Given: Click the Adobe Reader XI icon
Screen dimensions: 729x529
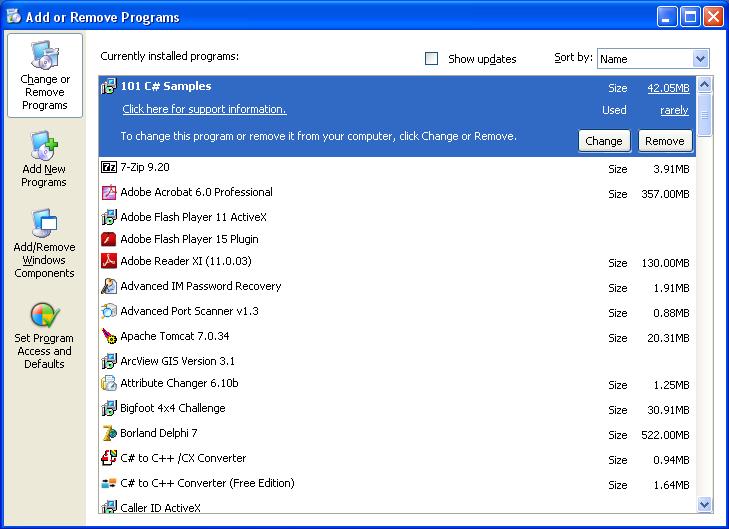Looking at the screenshot, I should pyautogui.click(x=109, y=261).
